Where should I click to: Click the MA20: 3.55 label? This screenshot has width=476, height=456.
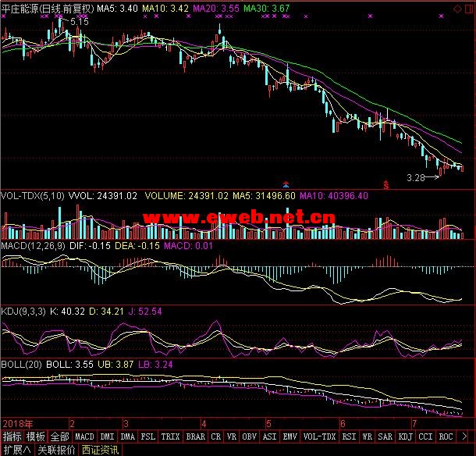216,9
